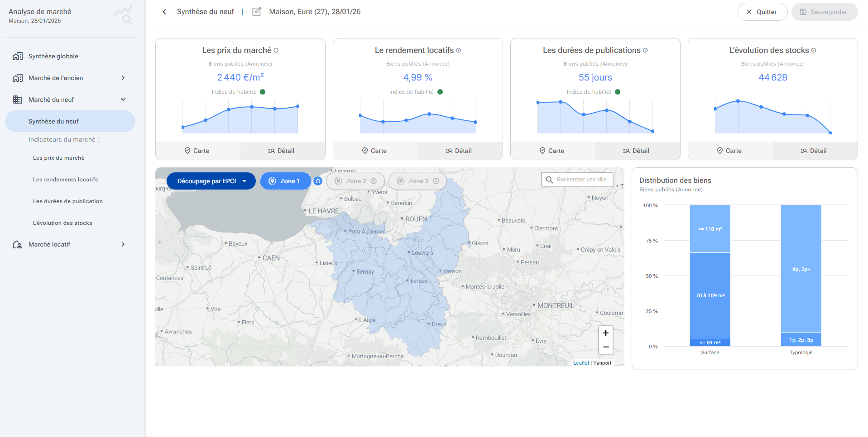
Task: Switch to Détail tab in durées de publications card
Action: [x=638, y=151]
